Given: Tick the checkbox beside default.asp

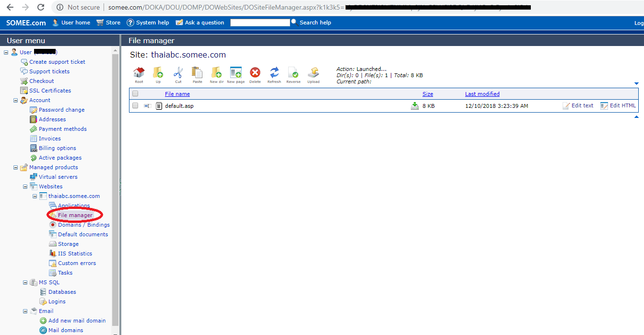Looking at the screenshot, I should click(135, 106).
